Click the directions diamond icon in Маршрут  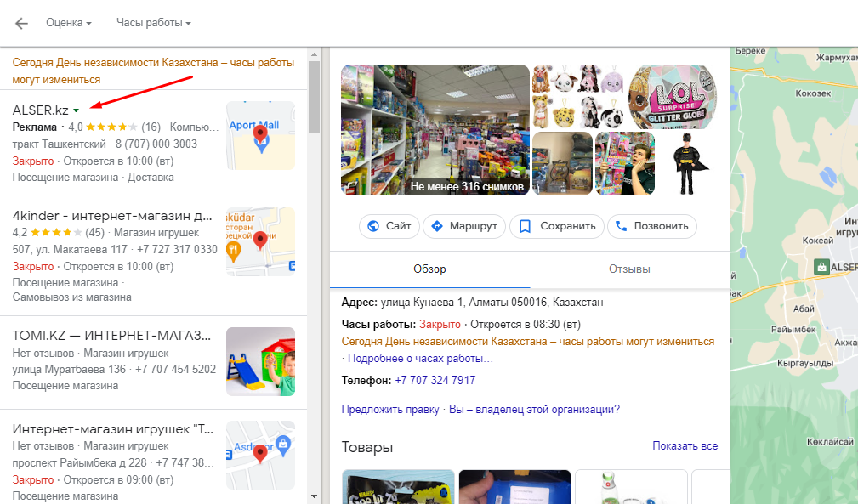click(437, 226)
